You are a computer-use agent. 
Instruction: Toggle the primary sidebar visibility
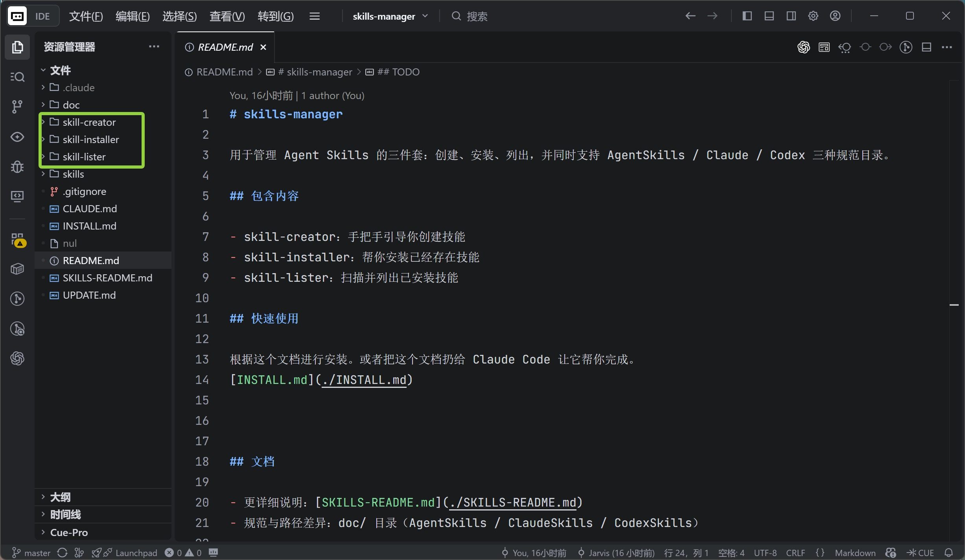tap(747, 16)
